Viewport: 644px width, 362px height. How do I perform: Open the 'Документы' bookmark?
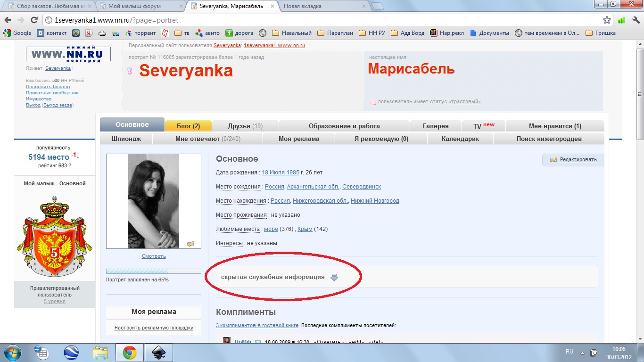489,33
